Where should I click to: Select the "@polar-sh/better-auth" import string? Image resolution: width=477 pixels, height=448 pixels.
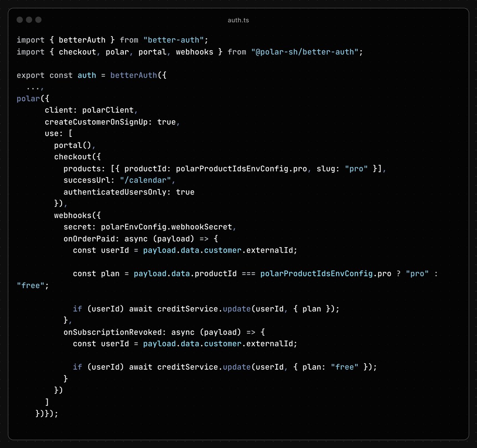click(305, 52)
